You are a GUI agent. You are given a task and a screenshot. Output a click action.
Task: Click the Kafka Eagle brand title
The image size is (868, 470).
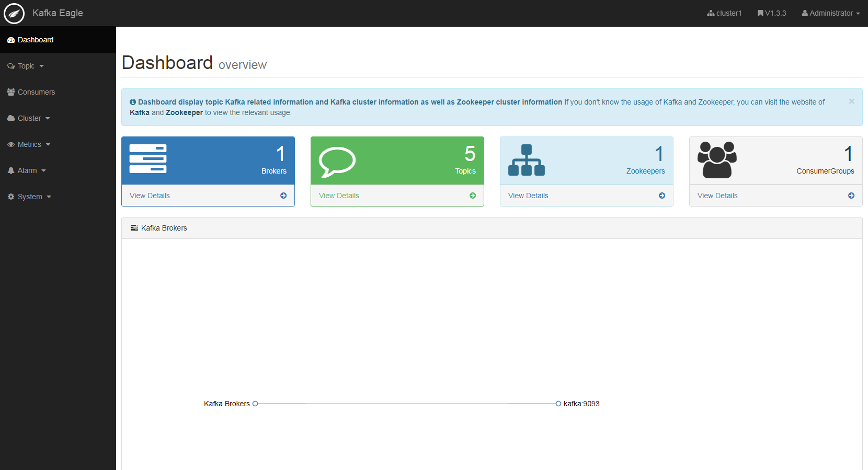tap(58, 13)
